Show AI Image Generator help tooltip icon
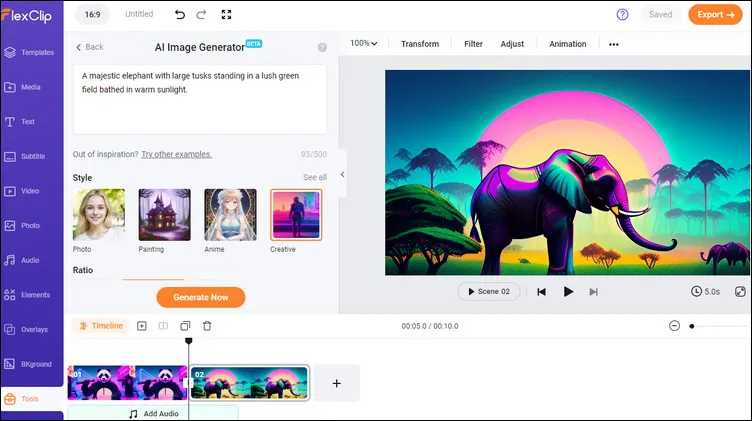This screenshot has width=752, height=421. point(322,47)
